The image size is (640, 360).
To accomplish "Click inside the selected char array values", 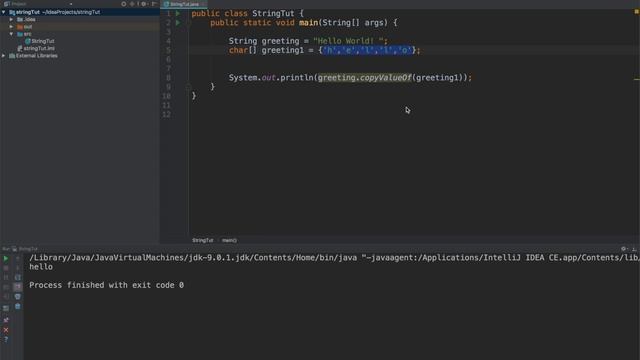I will [367, 50].
